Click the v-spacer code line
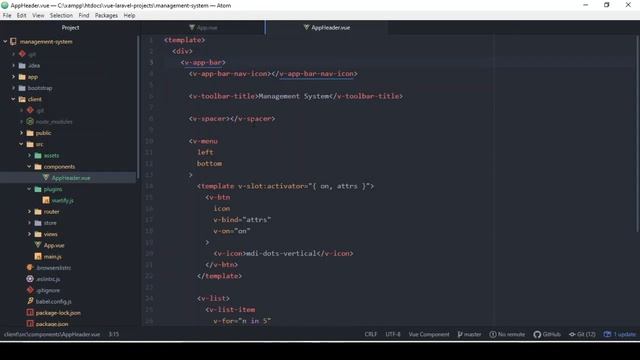 (232, 119)
